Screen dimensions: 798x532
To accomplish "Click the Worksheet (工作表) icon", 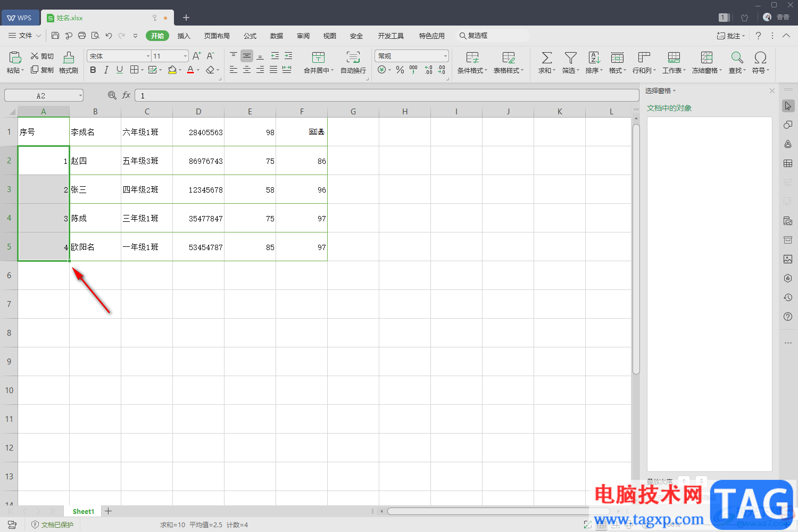I will point(674,57).
